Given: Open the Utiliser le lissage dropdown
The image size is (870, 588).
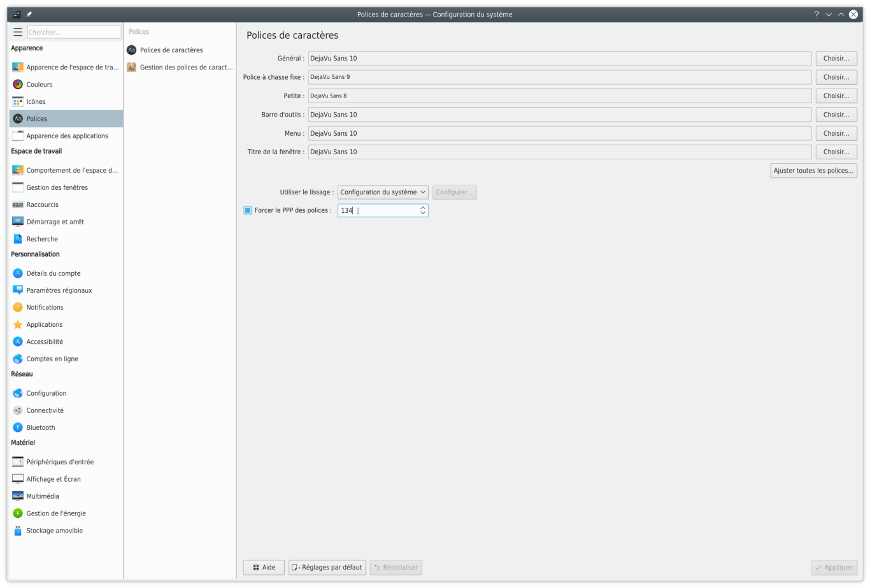Looking at the screenshot, I should coord(383,192).
